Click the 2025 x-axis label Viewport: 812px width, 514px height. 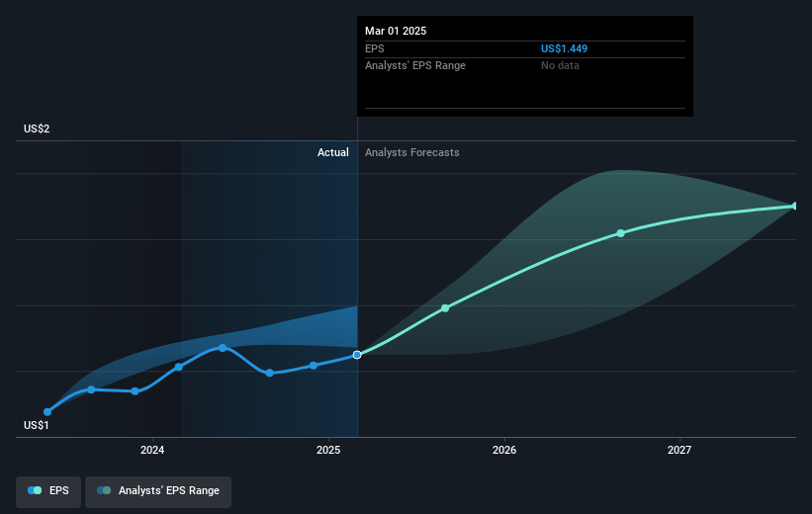click(x=328, y=450)
